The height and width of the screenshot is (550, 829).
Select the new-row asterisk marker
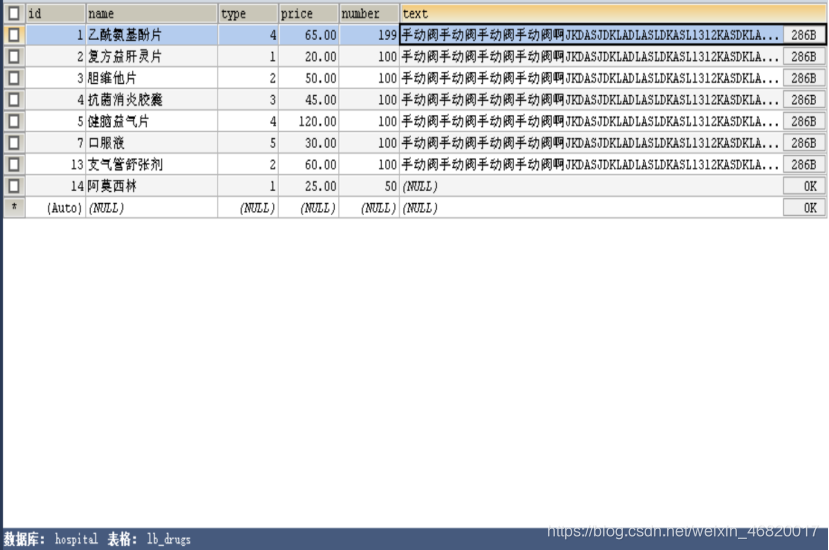(14, 207)
